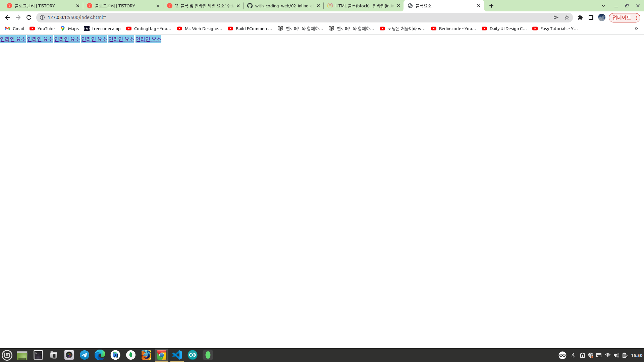Click the share page arrow icon
Screen dimensions: 644x362
click(x=556, y=17)
